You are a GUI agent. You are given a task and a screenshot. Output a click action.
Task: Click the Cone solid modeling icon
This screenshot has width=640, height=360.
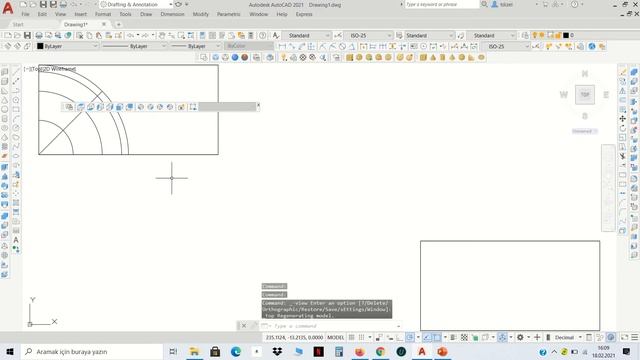[433, 57]
